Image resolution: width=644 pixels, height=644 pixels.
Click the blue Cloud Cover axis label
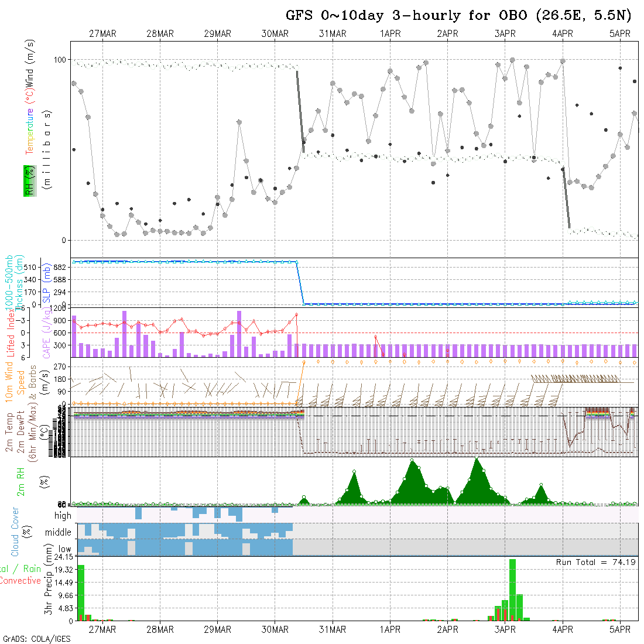click(15, 532)
